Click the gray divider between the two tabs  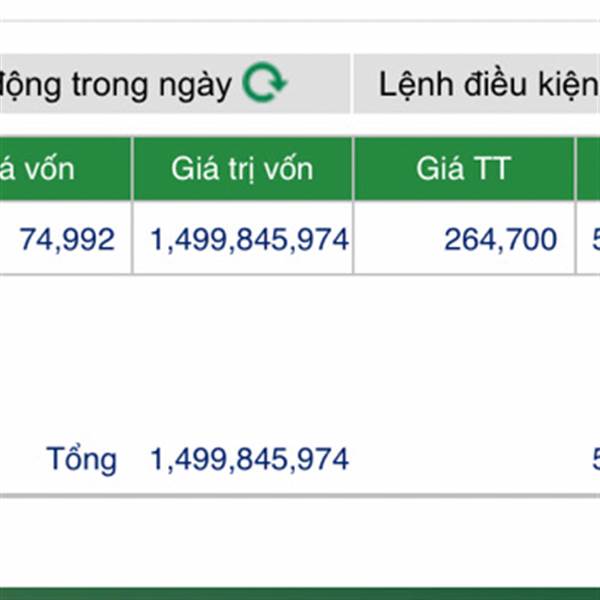click(x=352, y=84)
